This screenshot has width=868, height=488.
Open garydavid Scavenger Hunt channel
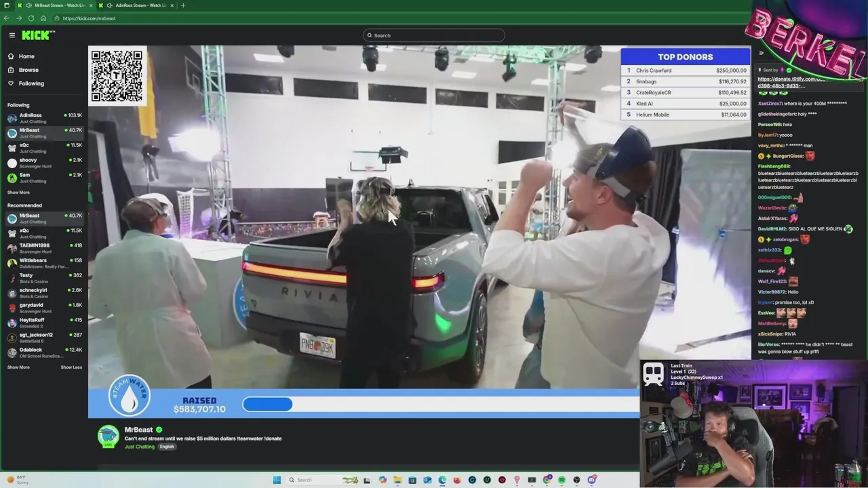pos(44,308)
